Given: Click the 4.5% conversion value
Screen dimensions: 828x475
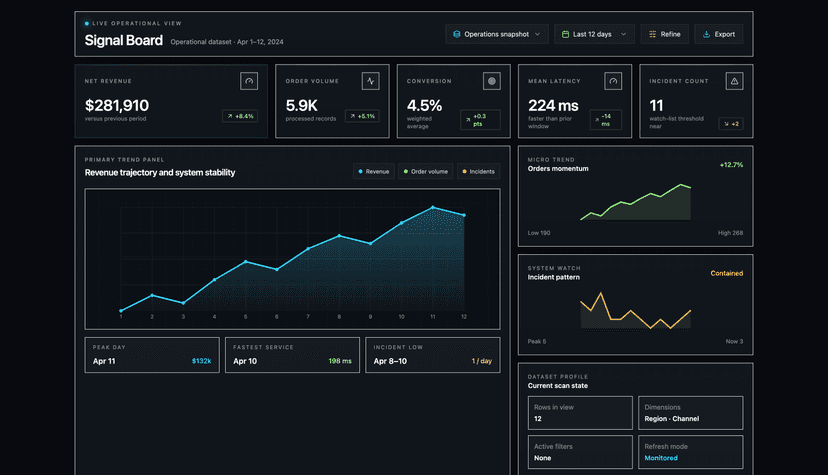Looking at the screenshot, I should click(x=424, y=106).
